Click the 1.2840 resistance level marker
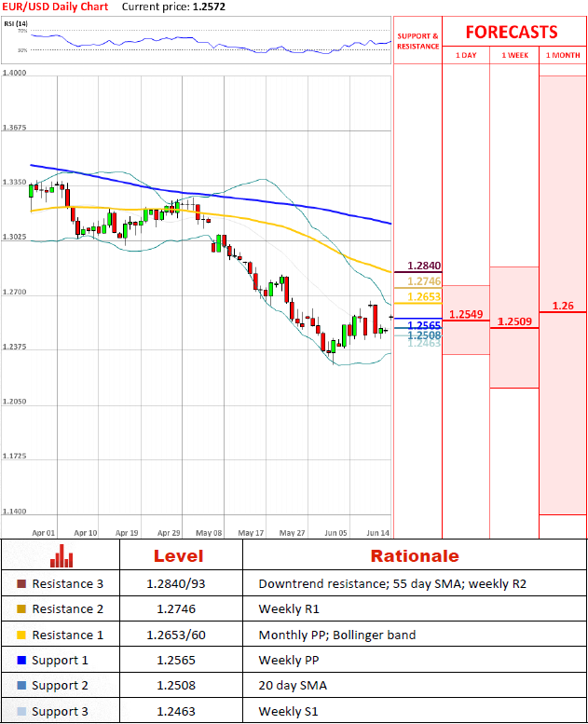The image size is (588, 724). [424, 266]
